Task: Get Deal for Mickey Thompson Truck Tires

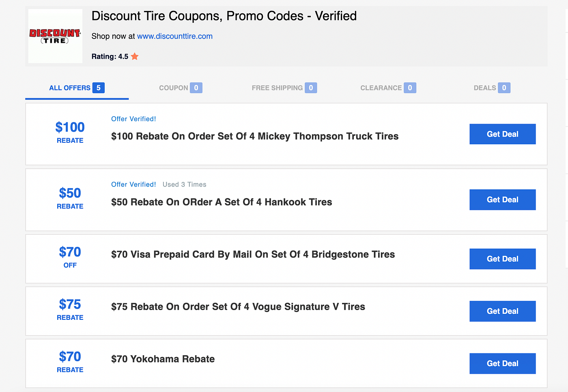Action: click(x=503, y=134)
